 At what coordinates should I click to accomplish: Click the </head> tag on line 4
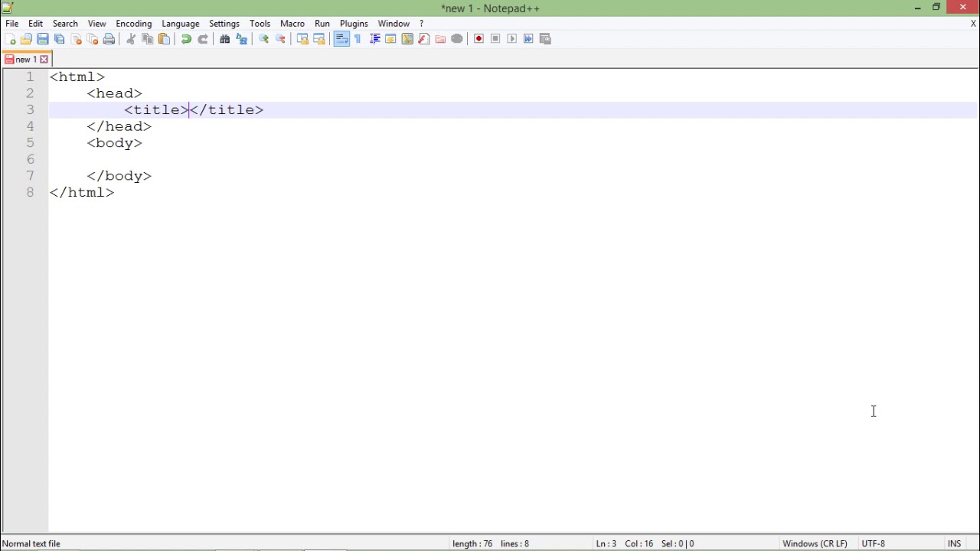pos(119,126)
